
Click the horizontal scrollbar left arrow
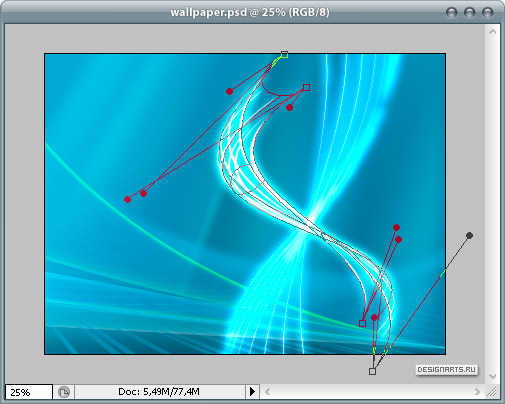point(267,392)
